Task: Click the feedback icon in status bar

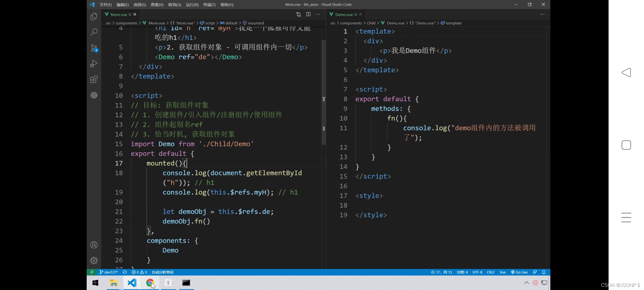Action: [x=535, y=272]
